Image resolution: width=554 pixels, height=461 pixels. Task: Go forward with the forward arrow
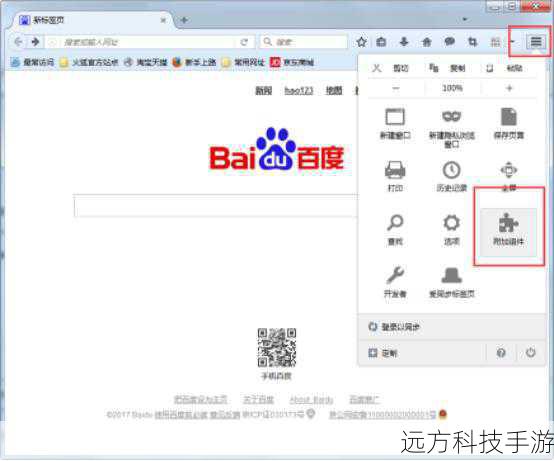[x=35, y=42]
